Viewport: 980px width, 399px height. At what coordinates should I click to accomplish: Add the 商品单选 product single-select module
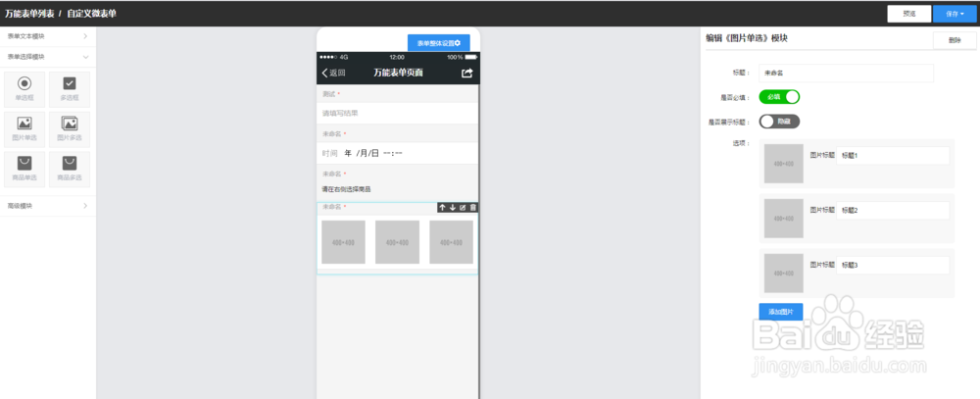(24, 170)
